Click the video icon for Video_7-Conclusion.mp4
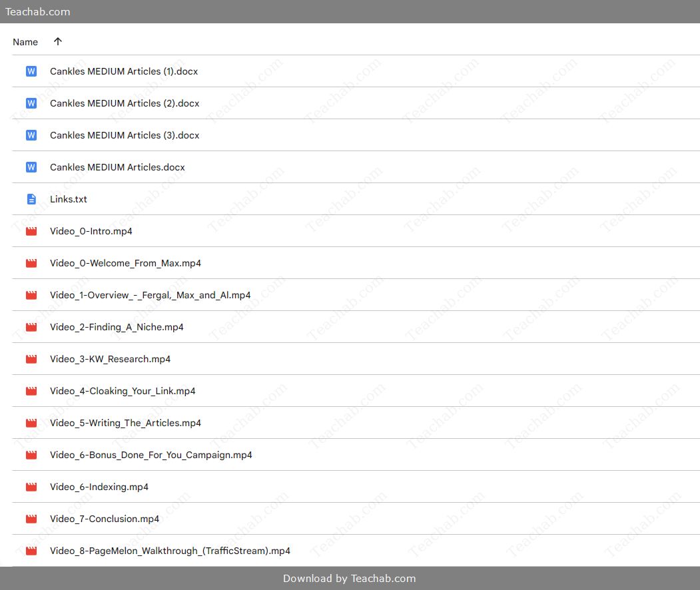 [31, 519]
